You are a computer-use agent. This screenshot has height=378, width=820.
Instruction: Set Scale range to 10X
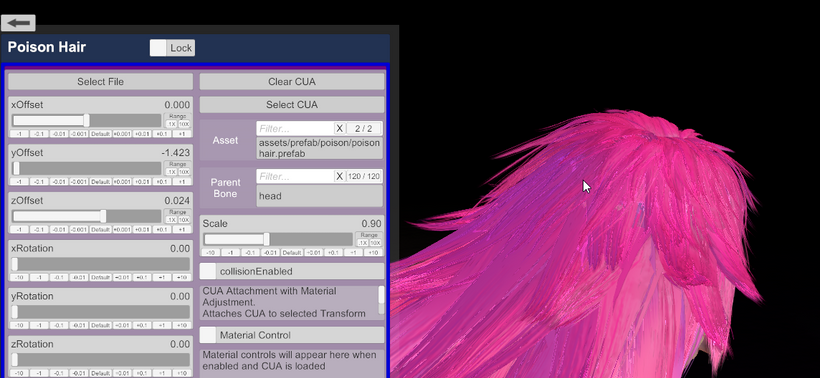(375, 243)
